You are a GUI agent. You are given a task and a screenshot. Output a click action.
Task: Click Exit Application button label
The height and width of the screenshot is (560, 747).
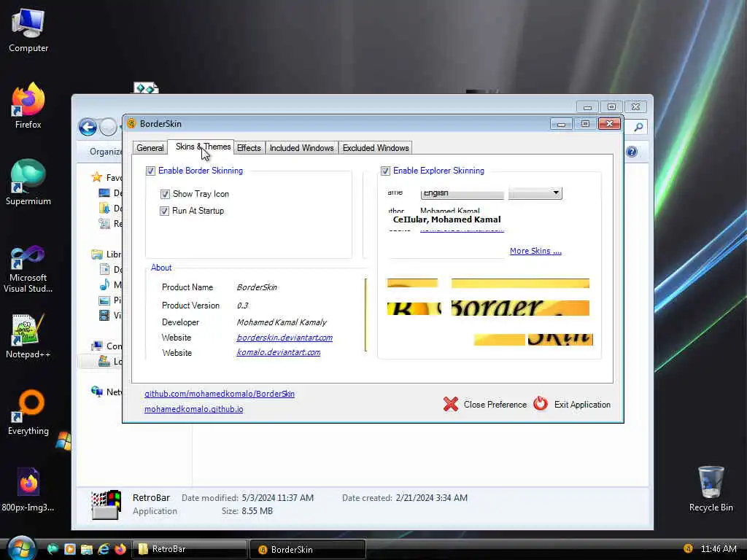pos(582,404)
